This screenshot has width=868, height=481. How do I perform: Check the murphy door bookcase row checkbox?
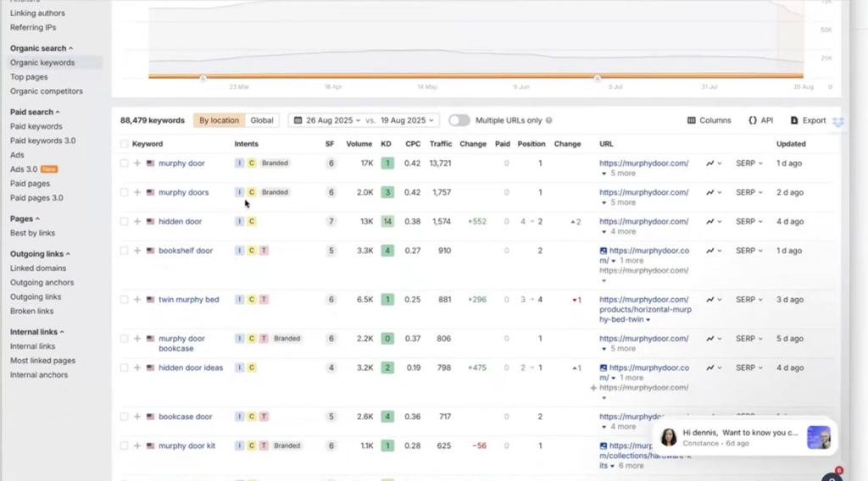124,339
